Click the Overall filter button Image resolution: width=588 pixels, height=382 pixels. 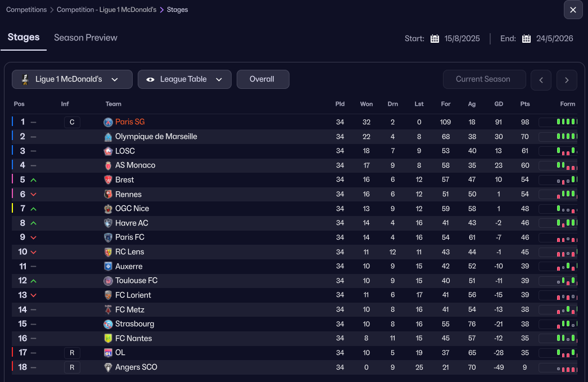point(263,79)
